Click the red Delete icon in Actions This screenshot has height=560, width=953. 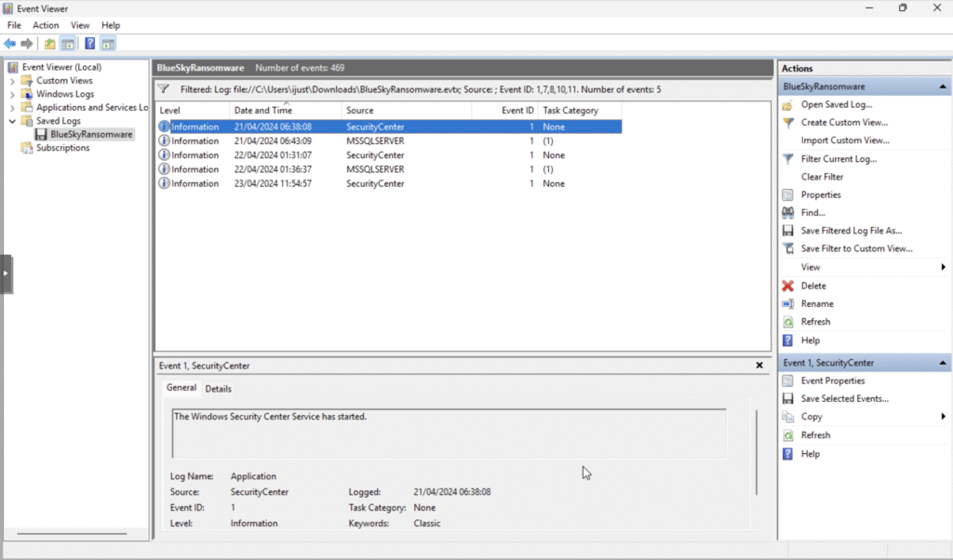(x=788, y=286)
